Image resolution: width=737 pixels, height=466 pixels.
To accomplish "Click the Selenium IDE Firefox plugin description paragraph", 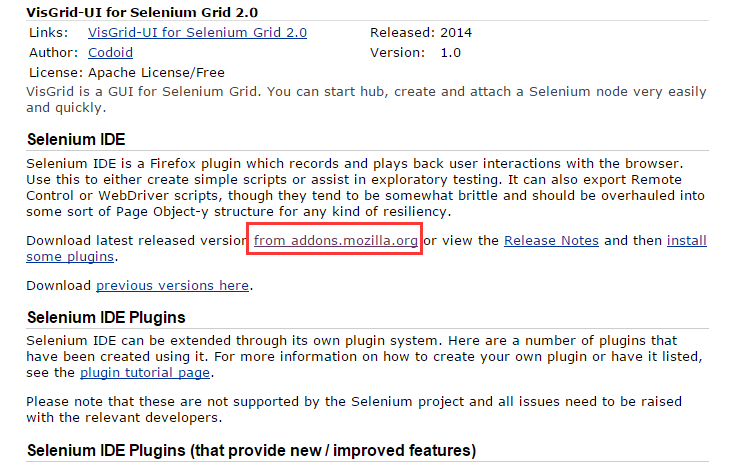I will coord(365,187).
